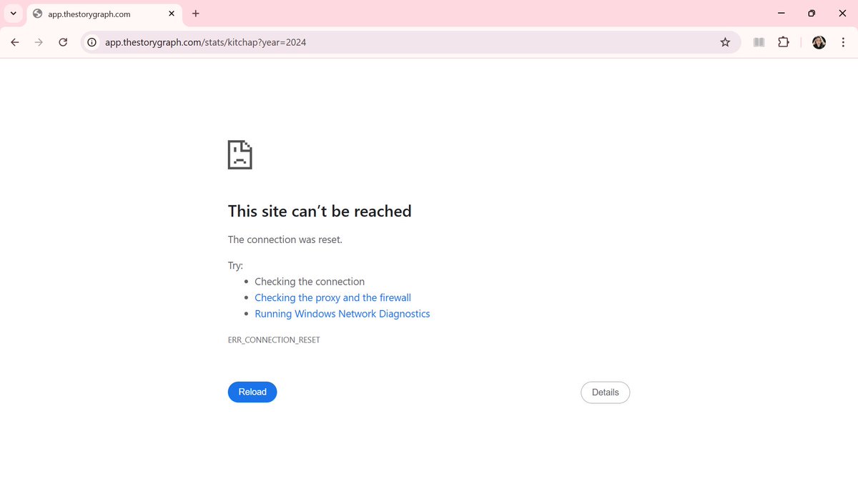Open Chrome's three-dot menu
Screen dimensions: 858x504
843,42
